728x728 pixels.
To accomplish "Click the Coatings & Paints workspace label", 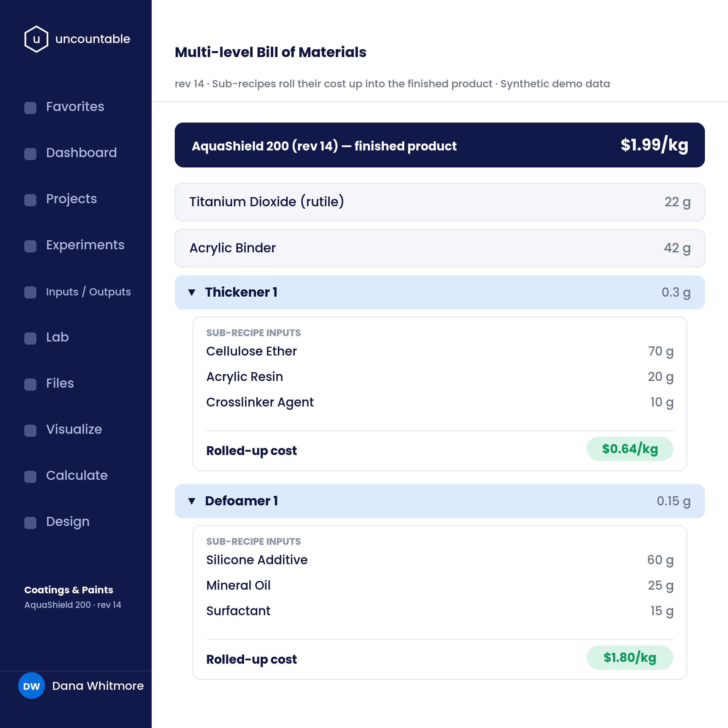I will [x=69, y=590].
